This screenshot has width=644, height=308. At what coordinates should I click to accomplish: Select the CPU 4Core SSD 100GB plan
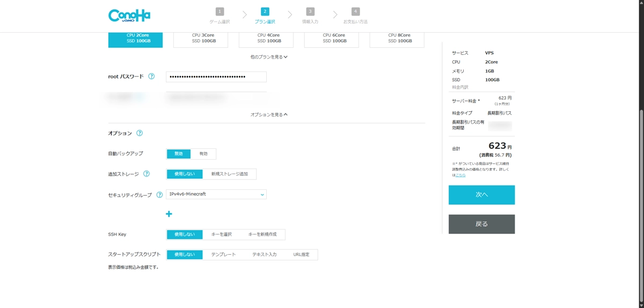click(266, 38)
